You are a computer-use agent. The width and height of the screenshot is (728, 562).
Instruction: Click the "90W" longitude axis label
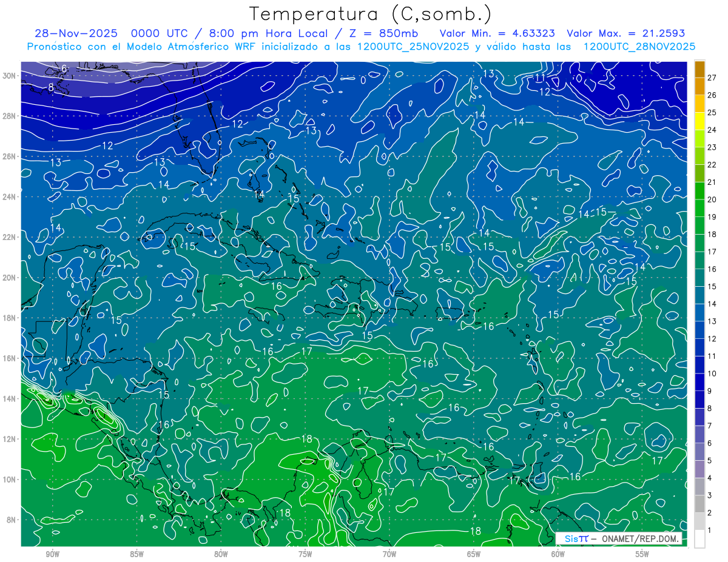[52, 554]
